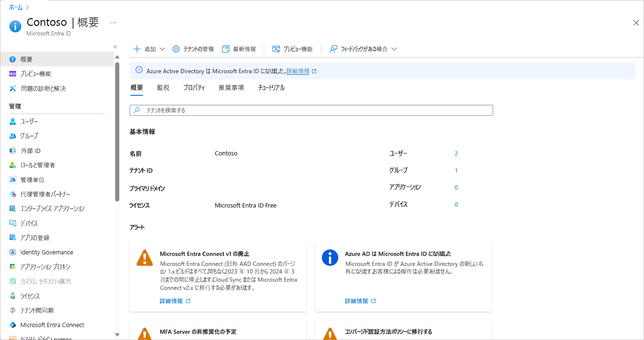Collapse the sidebar with the double chevron
The image size is (644, 340).
pyautogui.click(x=115, y=46)
